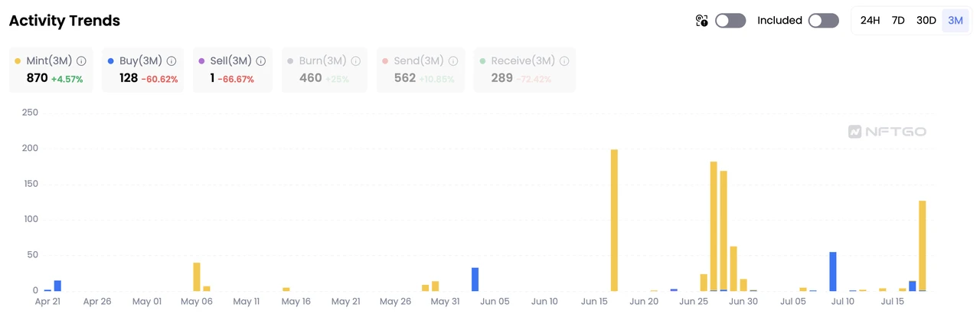Click the NFTGO watermark logo
The height and width of the screenshot is (314, 980).
click(x=887, y=132)
